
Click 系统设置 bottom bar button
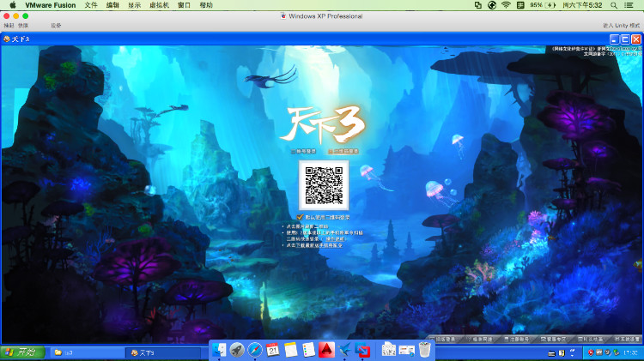click(x=628, y=340)
